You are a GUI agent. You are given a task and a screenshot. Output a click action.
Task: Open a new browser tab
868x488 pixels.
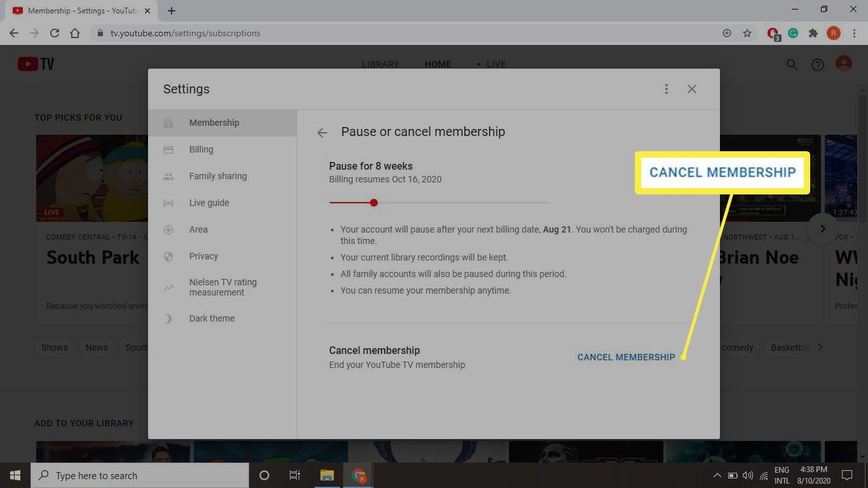click(x=172, y=11)
